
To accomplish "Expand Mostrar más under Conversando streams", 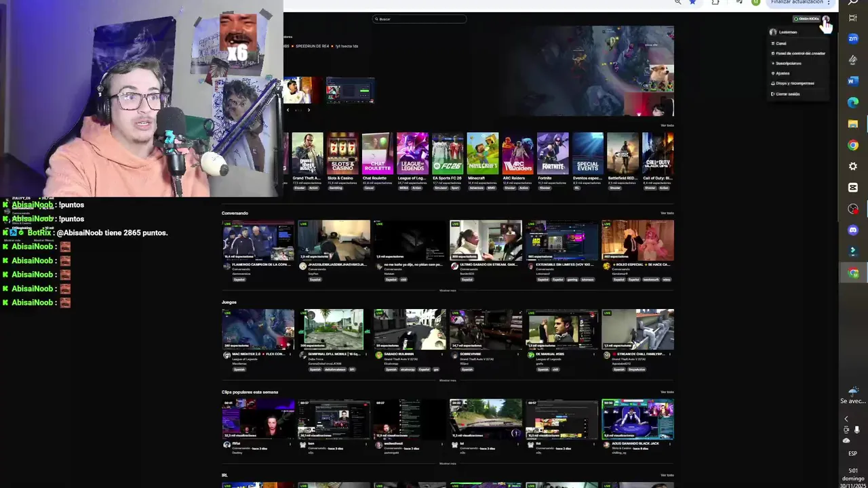I will pyautogui.click(x=448, y=290).
